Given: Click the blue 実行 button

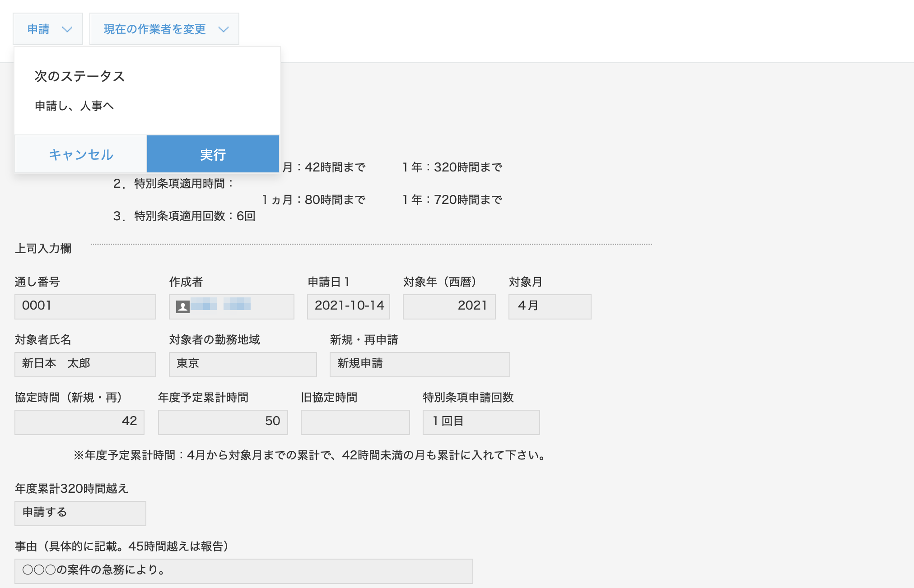Looking at the screenshot, I should (x=213, y=154).
